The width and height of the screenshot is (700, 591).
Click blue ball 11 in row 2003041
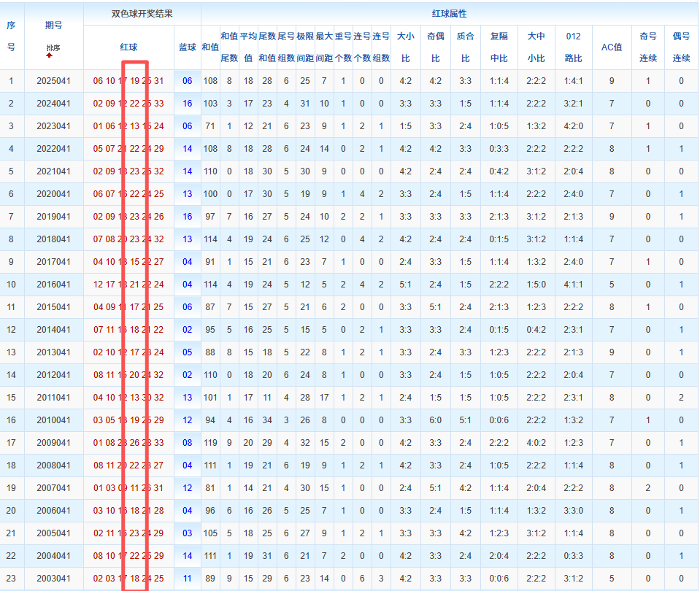point(188,579)
